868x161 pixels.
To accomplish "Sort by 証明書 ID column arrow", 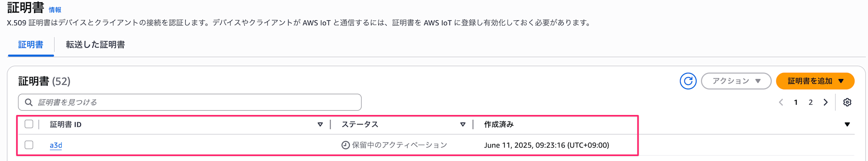I will 320,125.
